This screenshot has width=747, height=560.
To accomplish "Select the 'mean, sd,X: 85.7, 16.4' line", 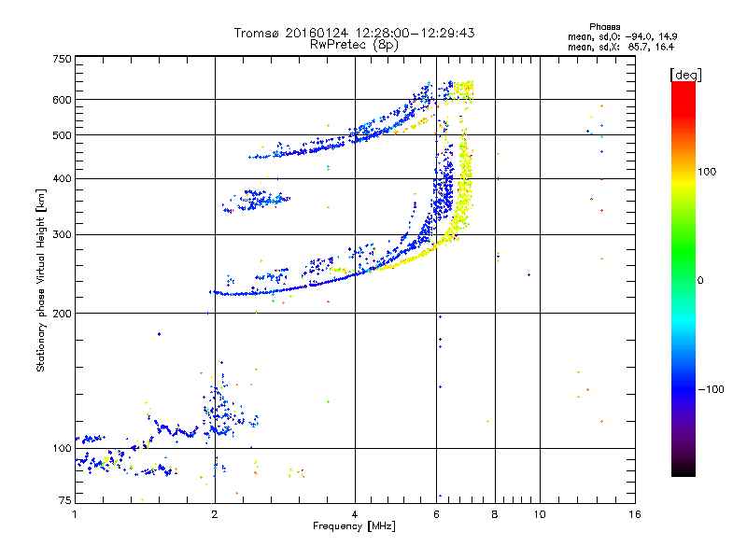I will 621,47.
